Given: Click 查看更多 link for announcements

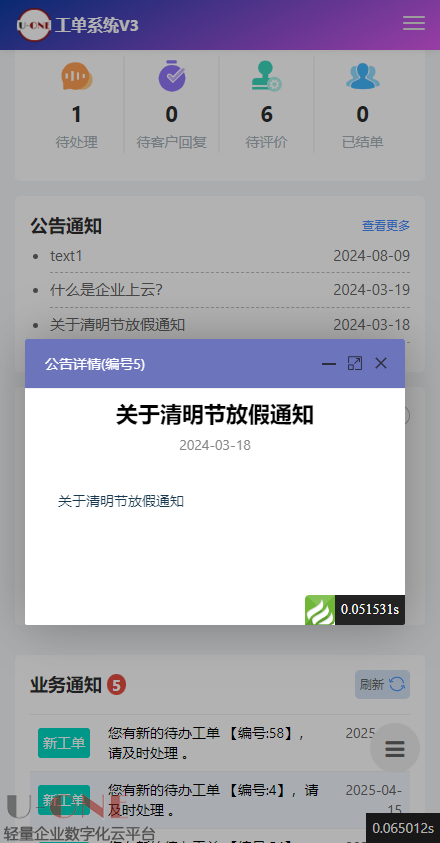Looking at the screenshot, I should [x=386, y=226].
